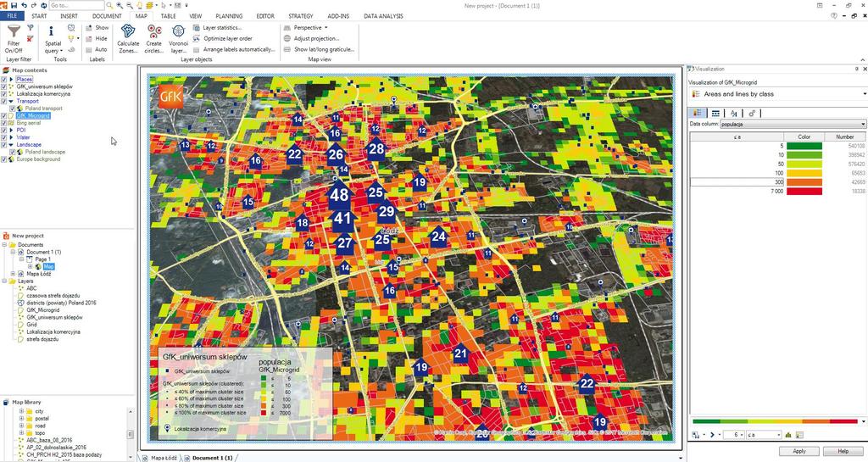Screen dimensions: 868x462
Task: Select the pan hand tool icon
Action: point(140,6)
